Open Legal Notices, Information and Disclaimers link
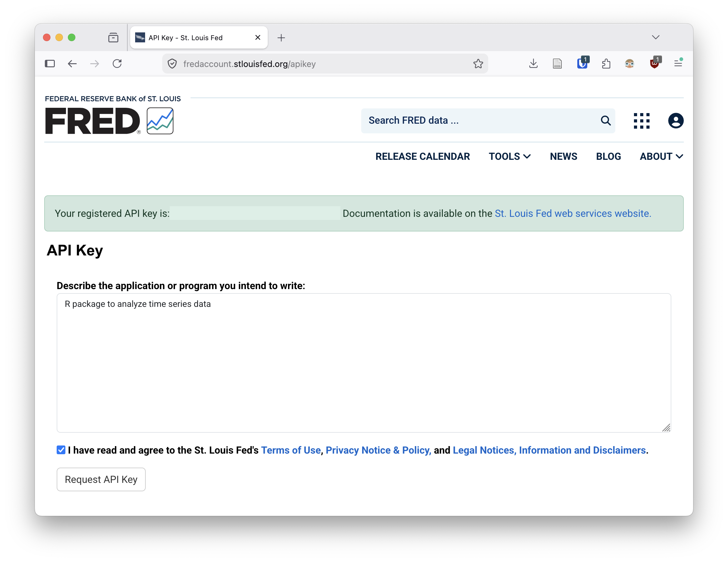The height and width of the screenshot is (562, 728). point(549,450)
